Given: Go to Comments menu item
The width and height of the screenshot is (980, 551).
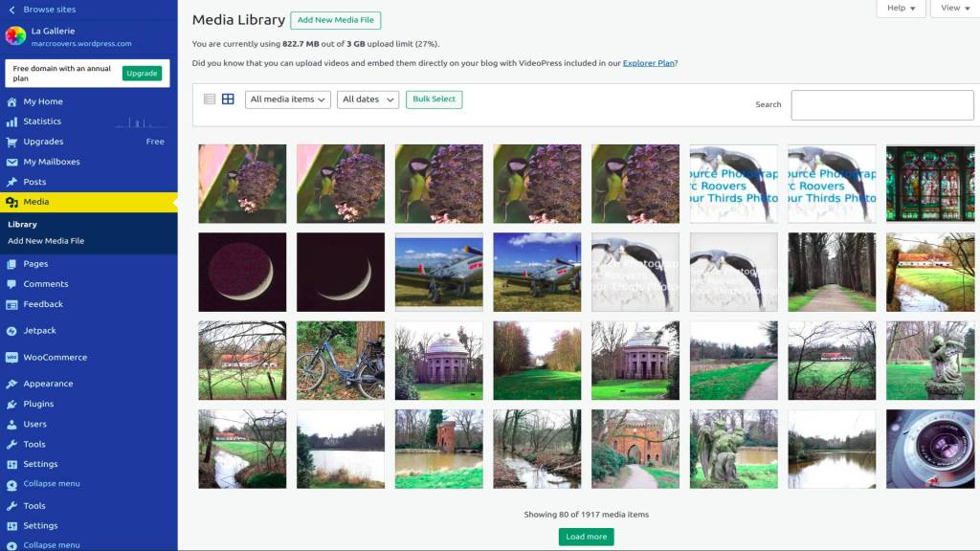Looking at the screenshot, I should pyautogui.click(x=89, y=284).
